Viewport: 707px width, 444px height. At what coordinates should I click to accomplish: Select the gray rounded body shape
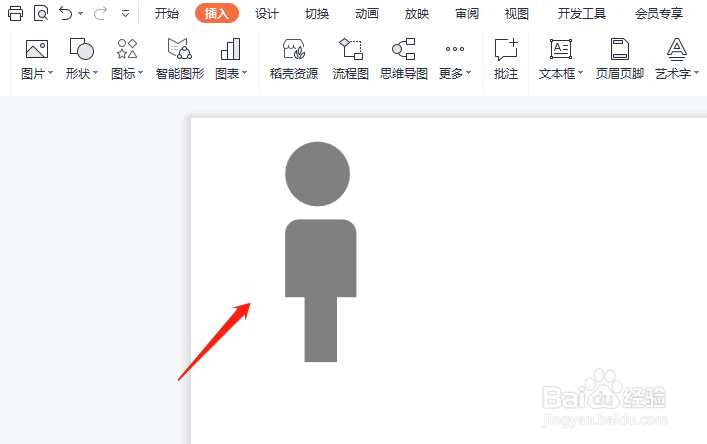coord(321,258)
